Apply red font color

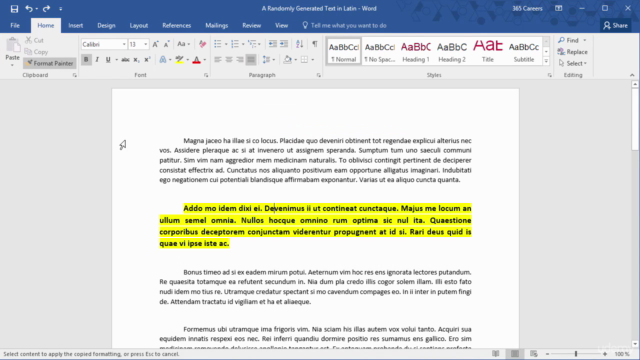tap(196, 60)
